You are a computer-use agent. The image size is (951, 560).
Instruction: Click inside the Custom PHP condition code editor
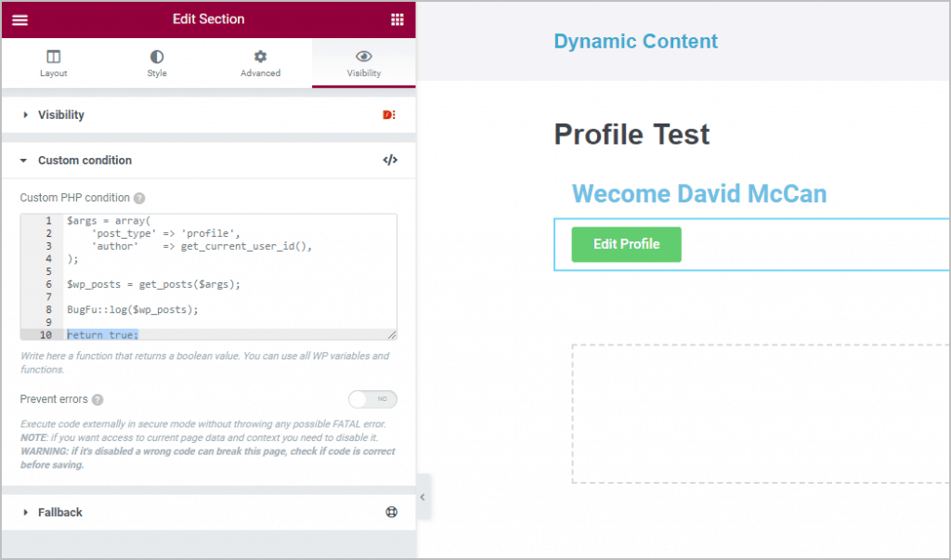pyautogui.click(x=209, y=277)
